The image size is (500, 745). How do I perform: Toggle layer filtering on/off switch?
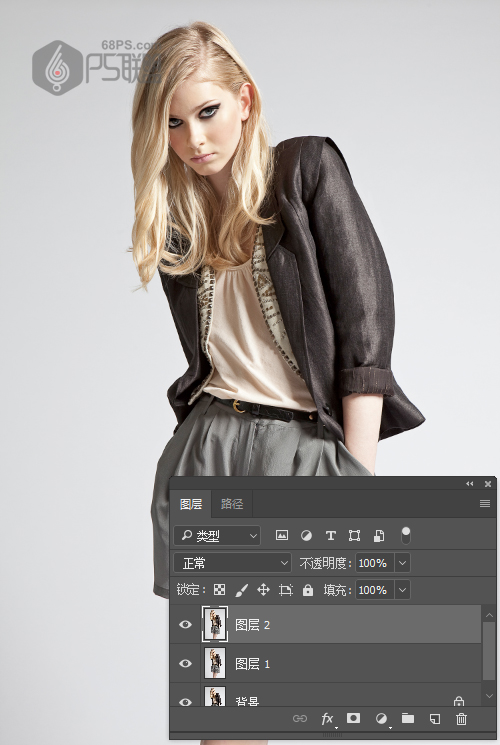406,535
